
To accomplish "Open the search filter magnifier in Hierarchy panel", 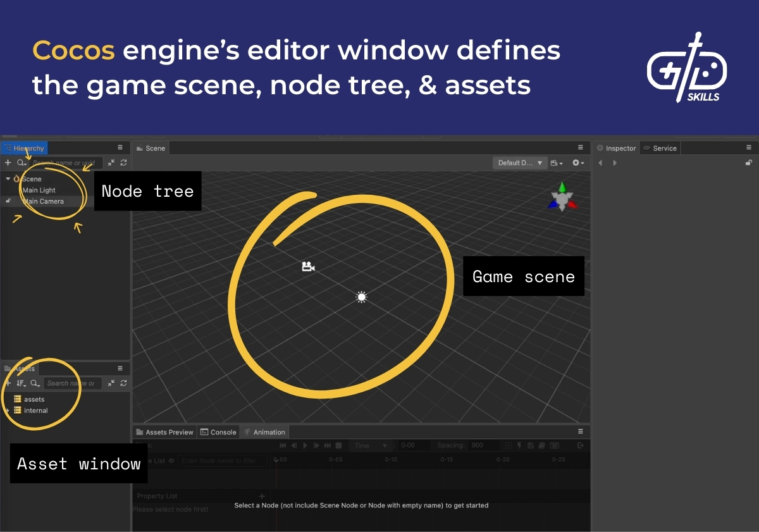I will click(x=21, y=163).
